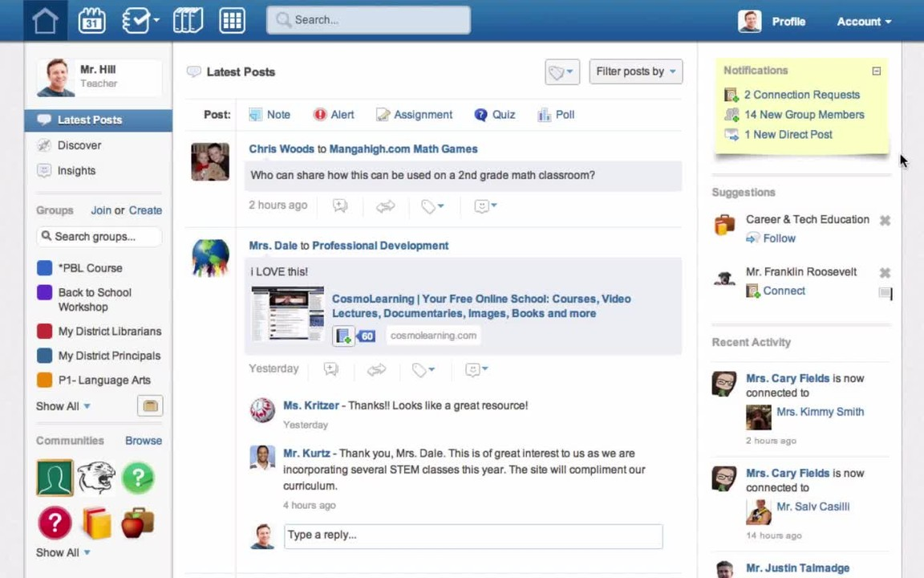Open Insights in sidebar
Screen dimensions: 924x578
tap(76, 170)
